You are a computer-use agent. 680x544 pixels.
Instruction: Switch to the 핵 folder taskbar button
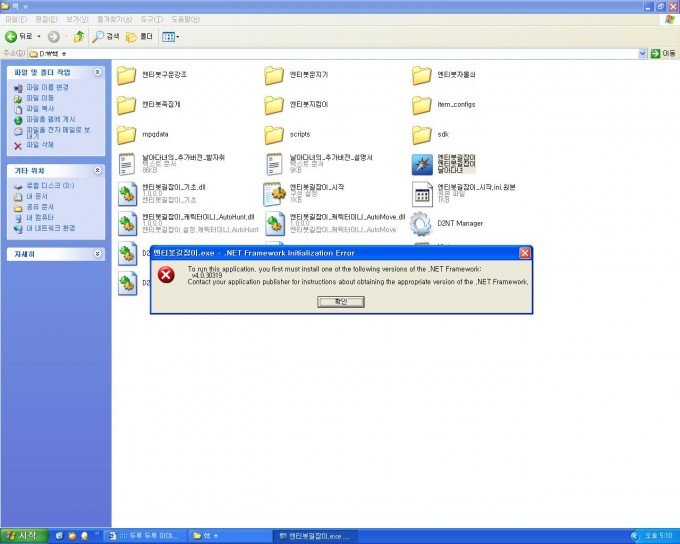pyautogui.click(x=228, y=537)
